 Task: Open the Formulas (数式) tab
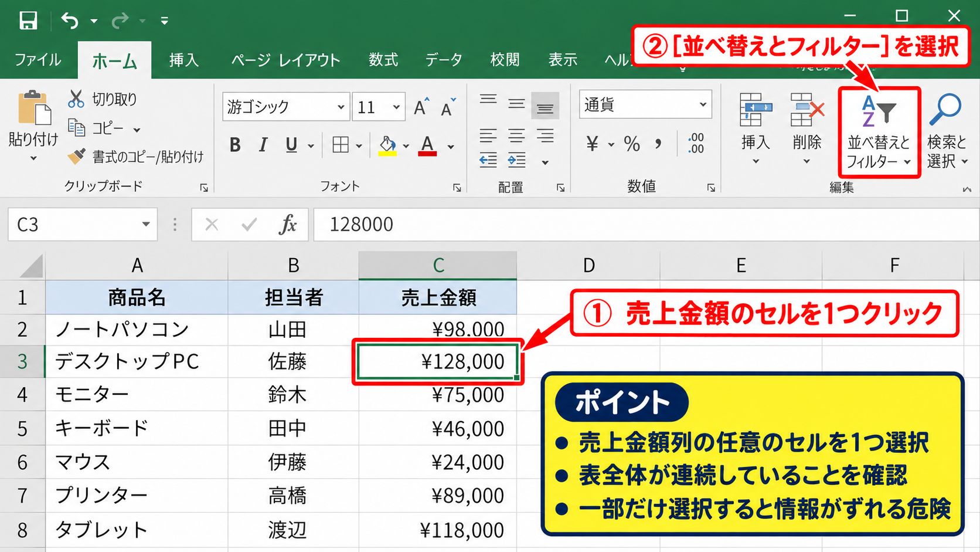click(383, 60)
